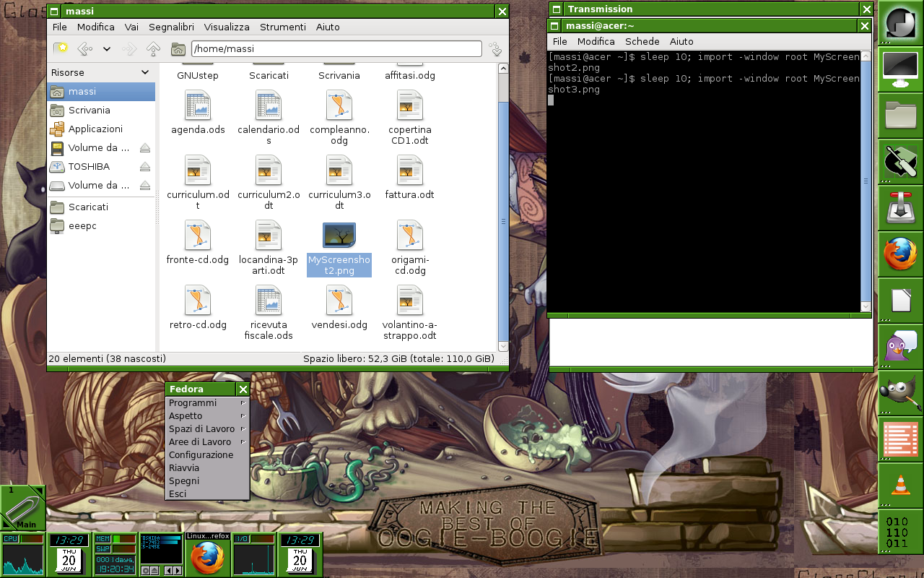Open the Window Maker dock top icon

pos(900,23)
